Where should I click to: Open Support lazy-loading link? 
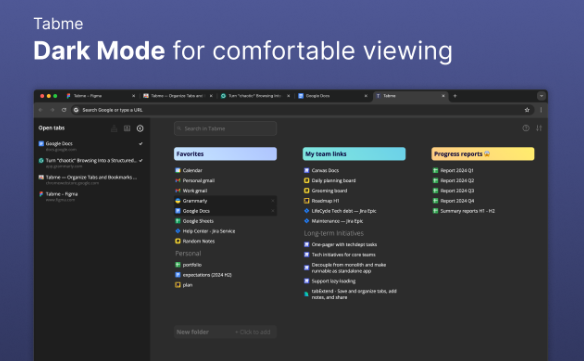click(x=333, y=281)
